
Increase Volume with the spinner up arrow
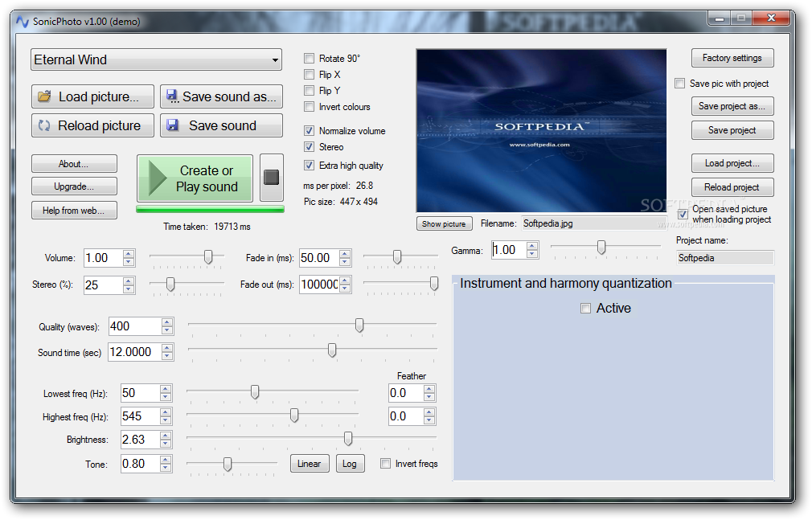pos(129,253)
